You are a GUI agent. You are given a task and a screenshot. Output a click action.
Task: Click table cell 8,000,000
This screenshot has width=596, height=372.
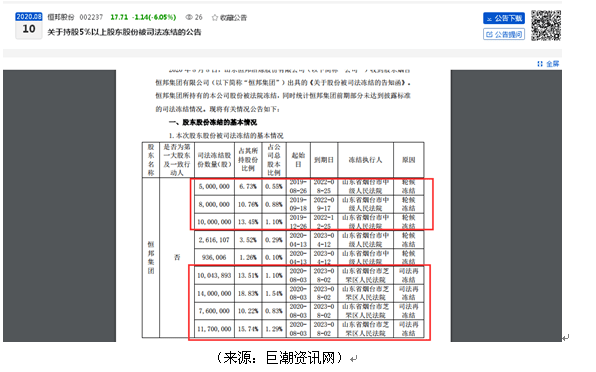pos(214,204)
